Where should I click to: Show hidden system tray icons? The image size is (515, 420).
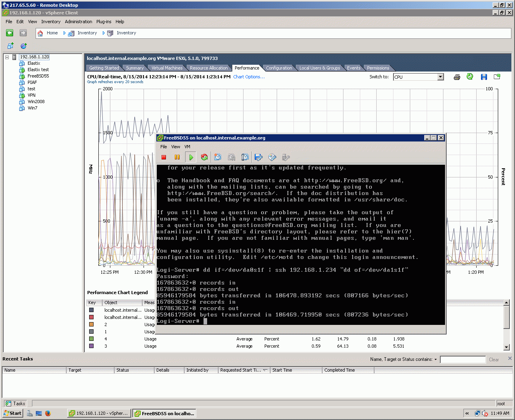click(467, 413)
